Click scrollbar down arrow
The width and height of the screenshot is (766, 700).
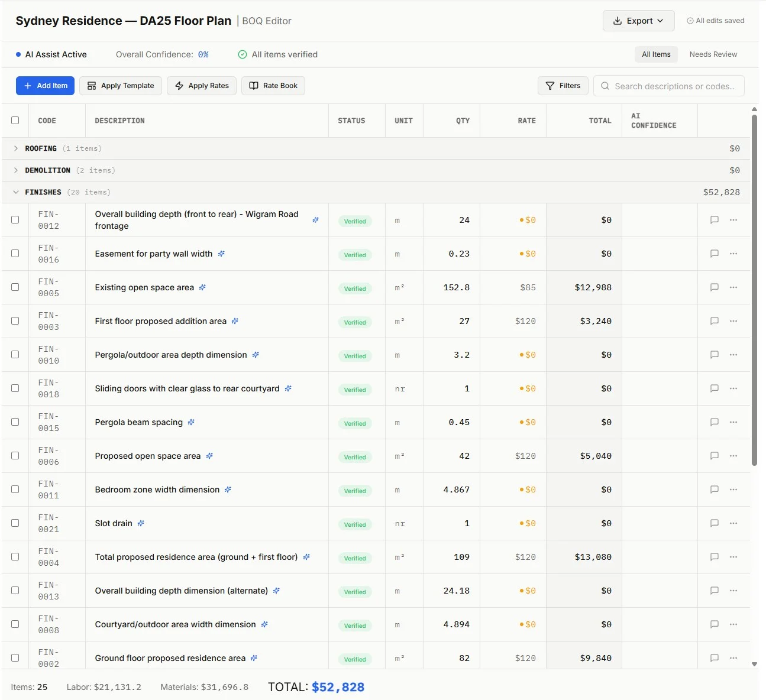pyautogui.click(x=754, y=665)
